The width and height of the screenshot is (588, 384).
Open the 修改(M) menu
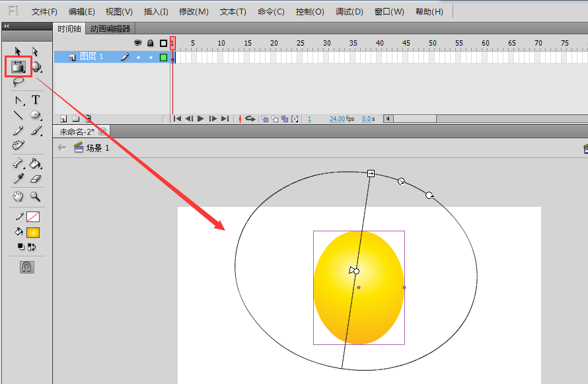[194, 12]
